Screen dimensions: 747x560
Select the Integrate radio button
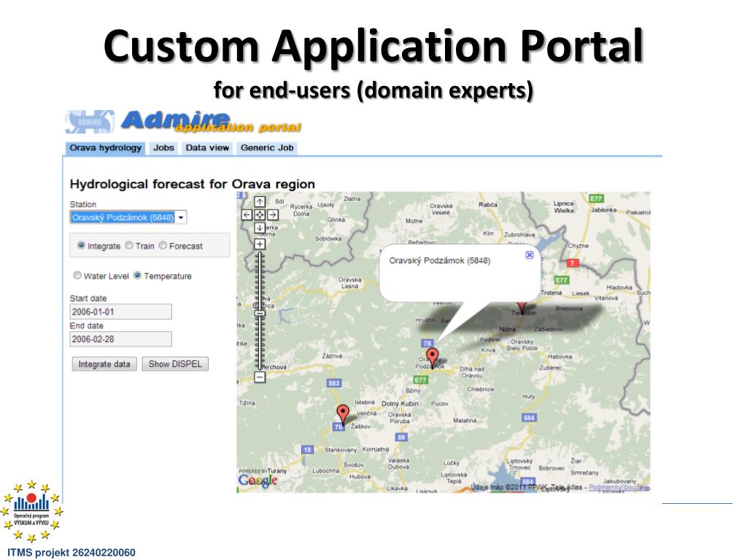pyautogui.click(x=81, y=245)
